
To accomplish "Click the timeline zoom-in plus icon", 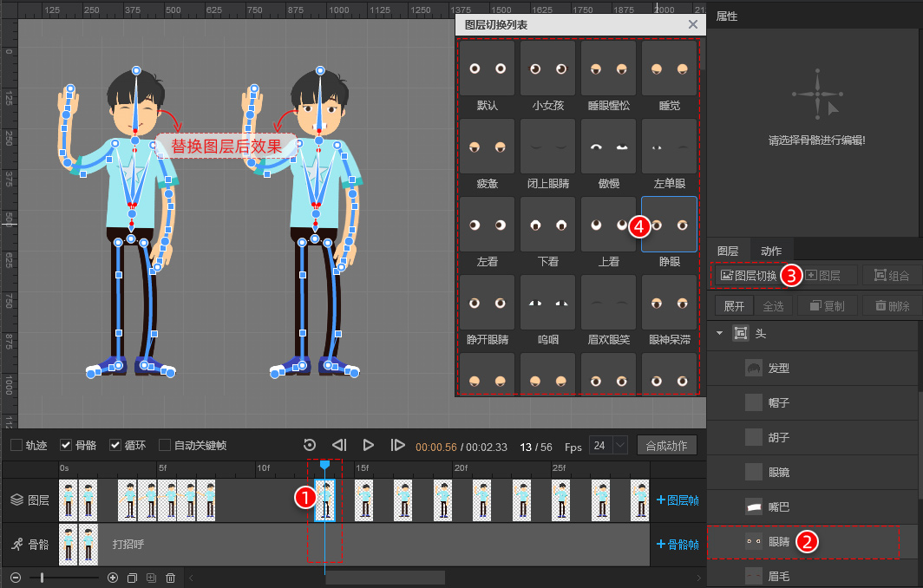I will 113,578.
